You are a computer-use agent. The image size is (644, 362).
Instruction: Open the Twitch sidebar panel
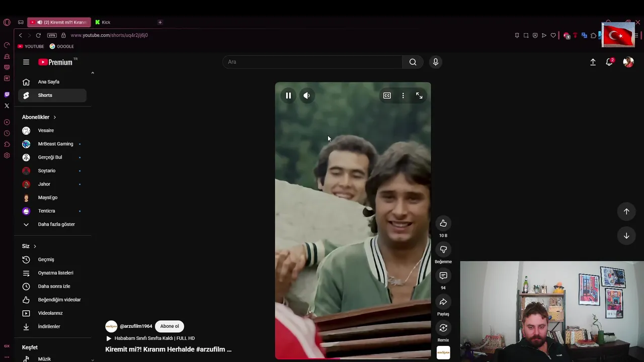click(x=7, y=95)
